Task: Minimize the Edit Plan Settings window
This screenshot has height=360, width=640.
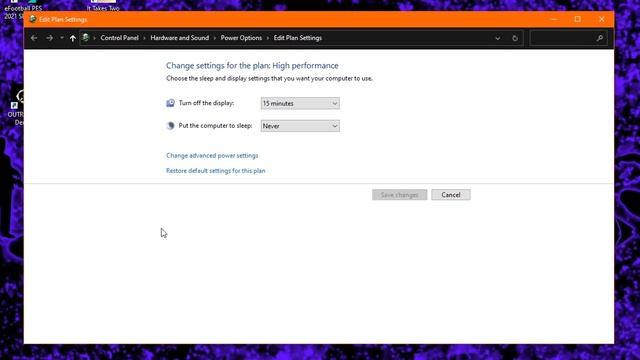Action: (x=554, y=19)
